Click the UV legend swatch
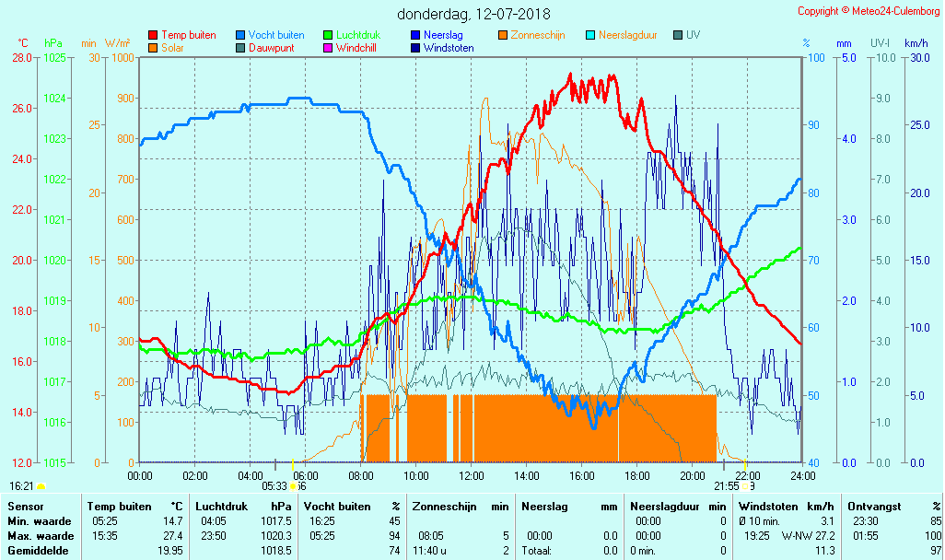The image size is (945, 560). coord(678,35)
